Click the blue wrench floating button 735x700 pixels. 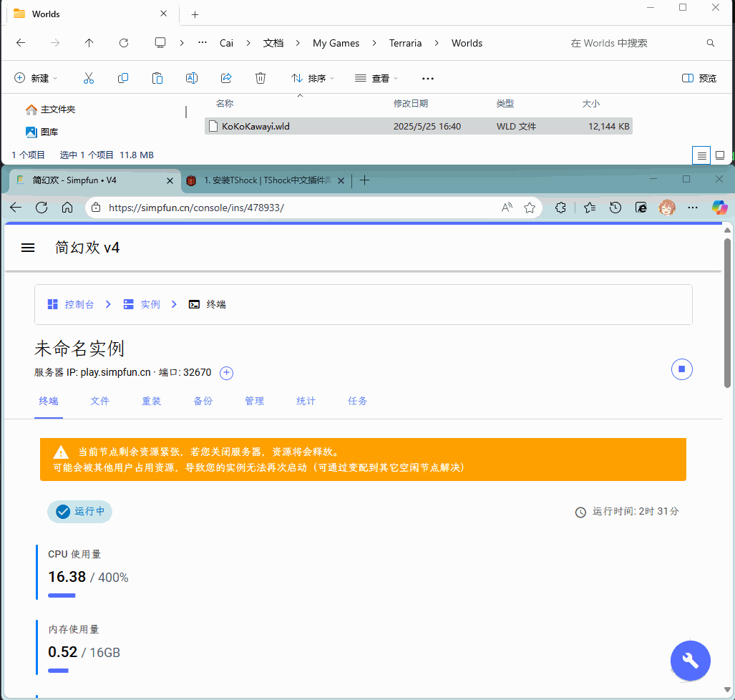[691, 661]
